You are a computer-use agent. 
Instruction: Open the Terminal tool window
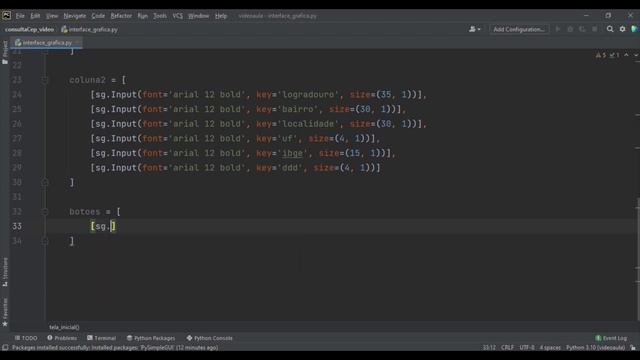tap(101, 338)
